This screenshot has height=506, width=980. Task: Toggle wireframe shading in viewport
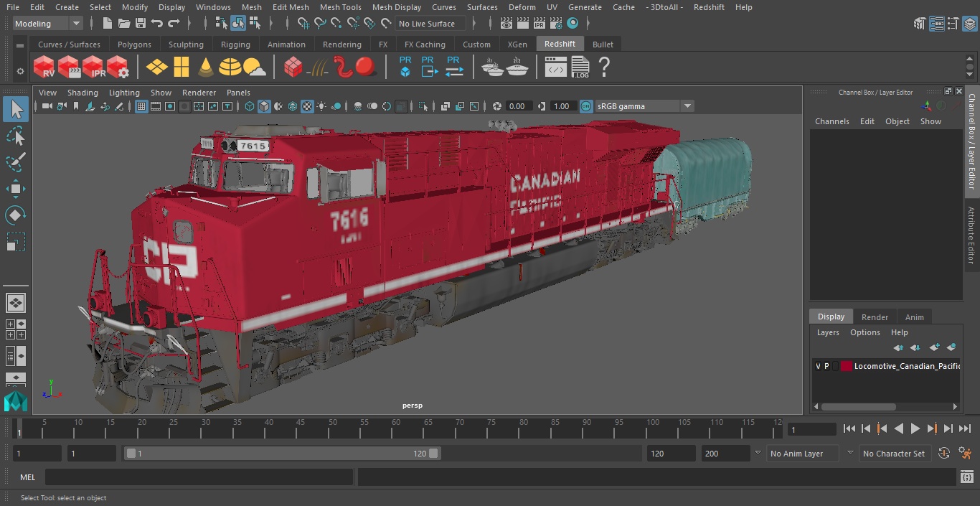click(249, 106)
